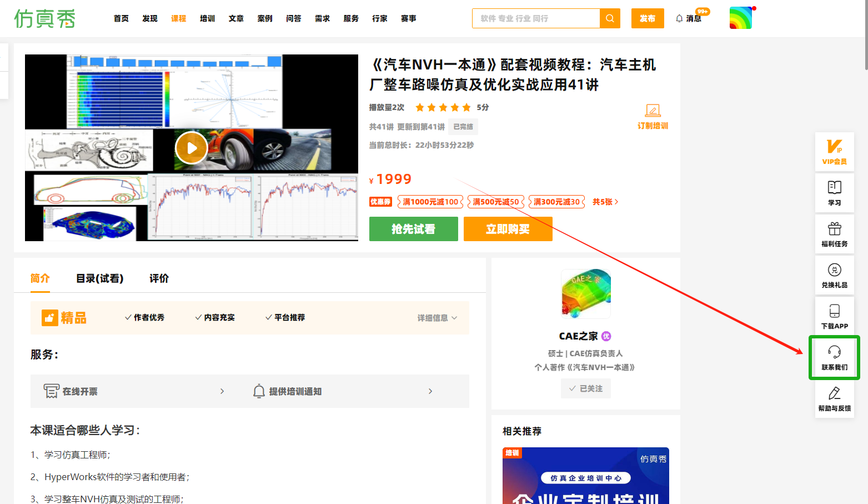Click the 作者优秀 check label
The image size is (868, 504).
(x=145, y=317)
